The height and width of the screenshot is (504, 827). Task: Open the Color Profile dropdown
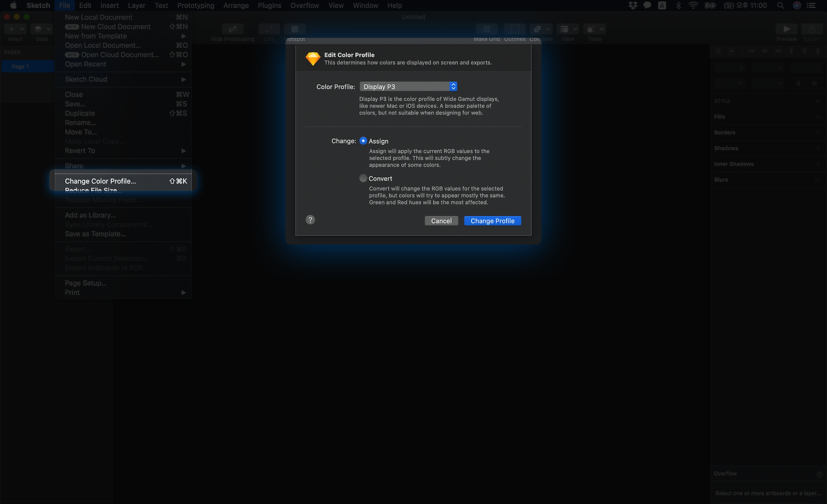408,87
